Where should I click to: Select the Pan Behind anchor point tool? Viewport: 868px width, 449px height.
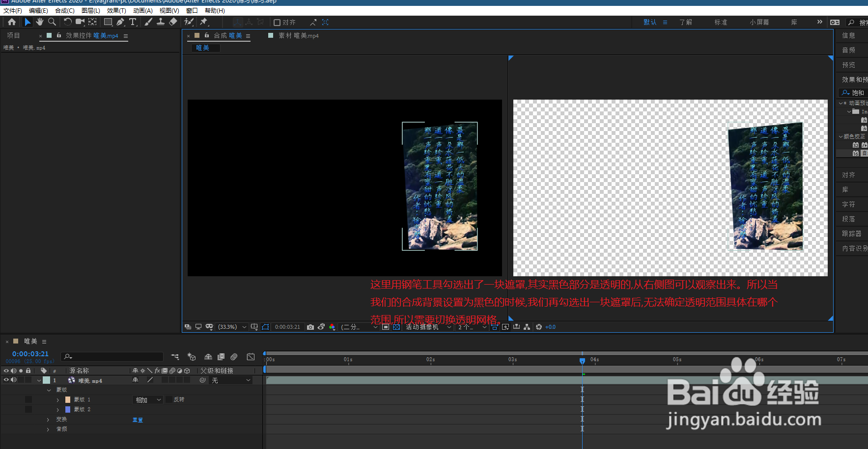point(92,22)
